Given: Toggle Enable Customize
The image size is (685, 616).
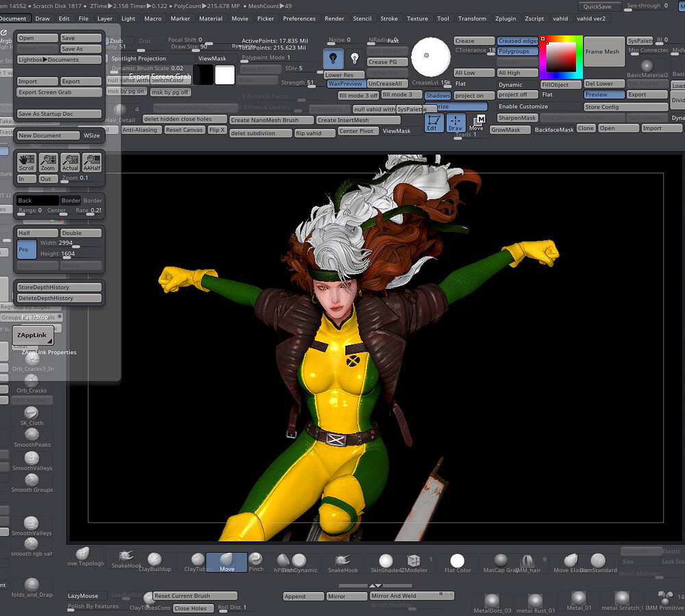Looking at the screenshot, I should [523, 106].
